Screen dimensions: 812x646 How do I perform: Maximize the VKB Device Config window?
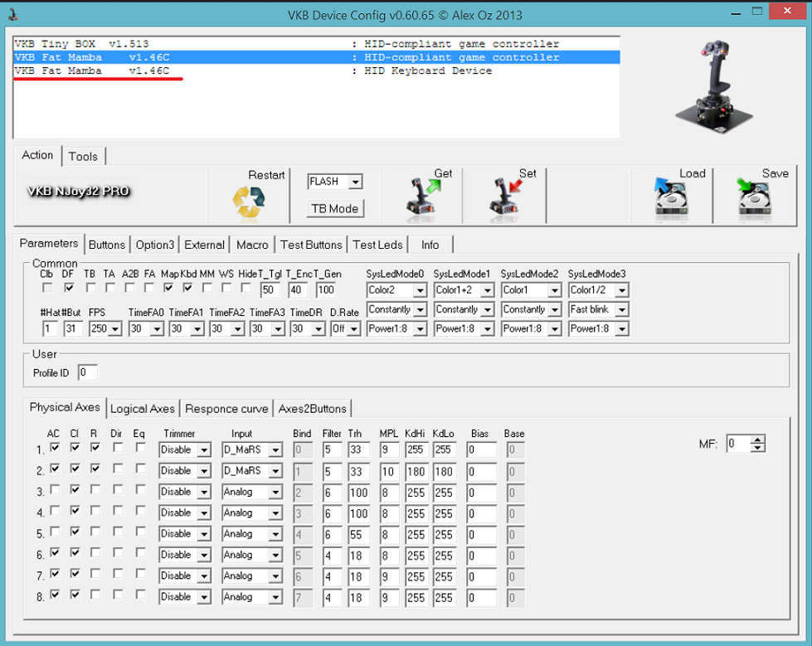click(757, 11)
